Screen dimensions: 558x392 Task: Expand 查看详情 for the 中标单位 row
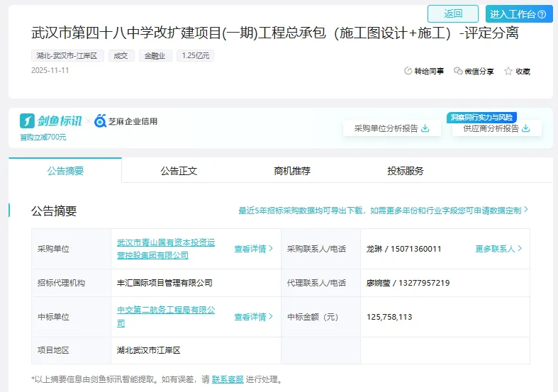254,317
